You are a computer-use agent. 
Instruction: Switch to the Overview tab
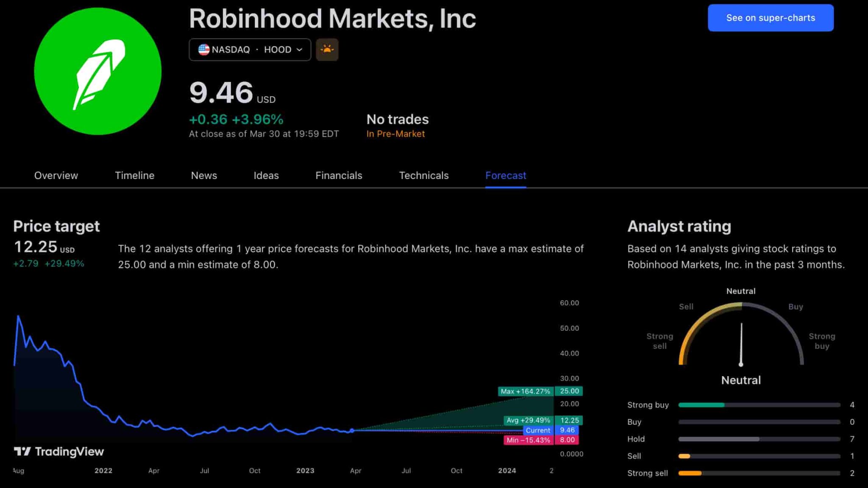click(x=56, y=176)
